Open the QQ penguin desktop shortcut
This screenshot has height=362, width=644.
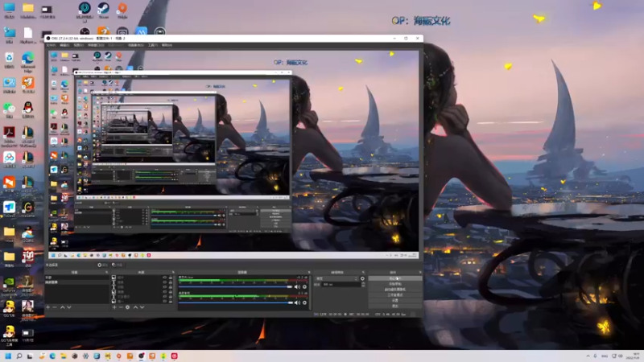[x=28, y=109]
